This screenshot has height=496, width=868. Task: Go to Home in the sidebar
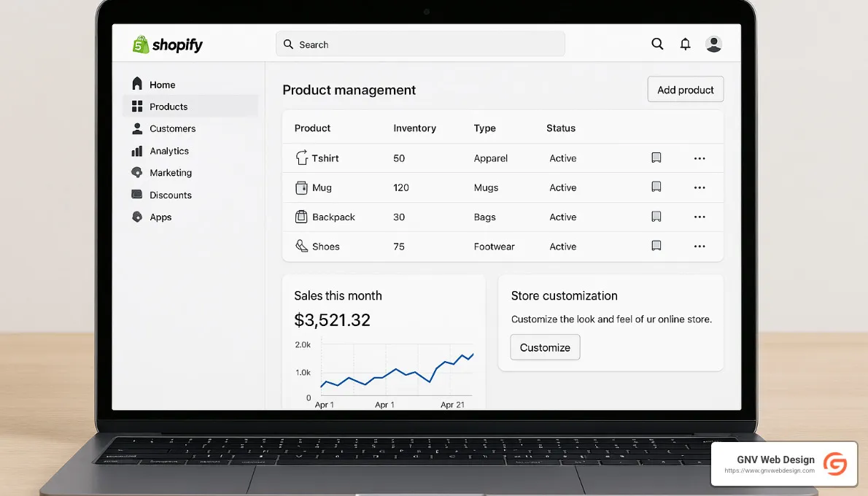pos(136,84)
